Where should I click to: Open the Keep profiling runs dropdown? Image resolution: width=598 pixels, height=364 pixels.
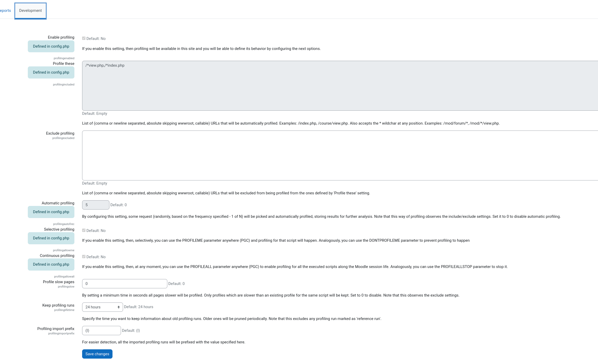point(102,307)
